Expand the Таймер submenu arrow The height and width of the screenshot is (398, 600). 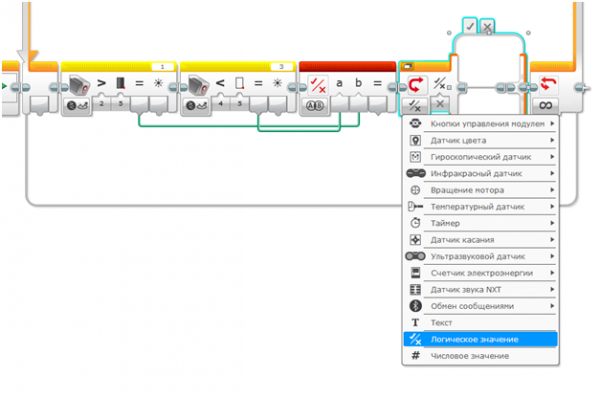(x=552, y=223)
